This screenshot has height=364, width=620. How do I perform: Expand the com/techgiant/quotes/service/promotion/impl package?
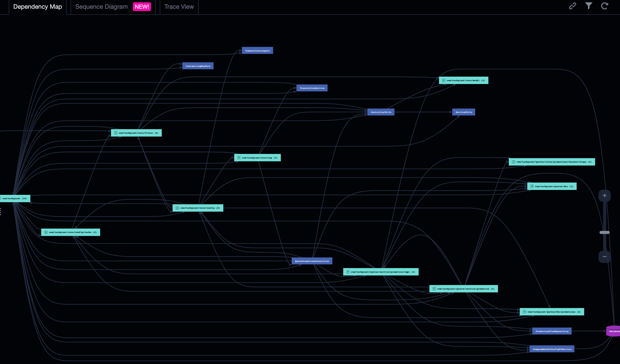click(348, 272)
